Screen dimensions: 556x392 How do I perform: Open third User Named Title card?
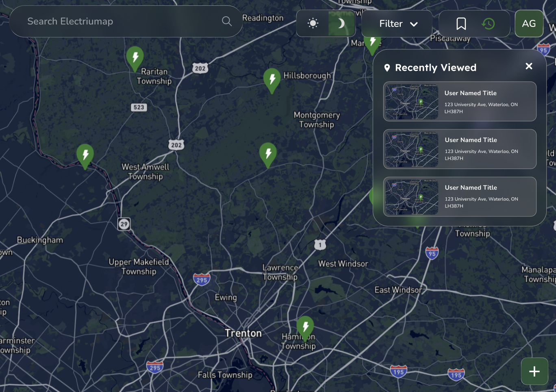[x=460, y=196]
